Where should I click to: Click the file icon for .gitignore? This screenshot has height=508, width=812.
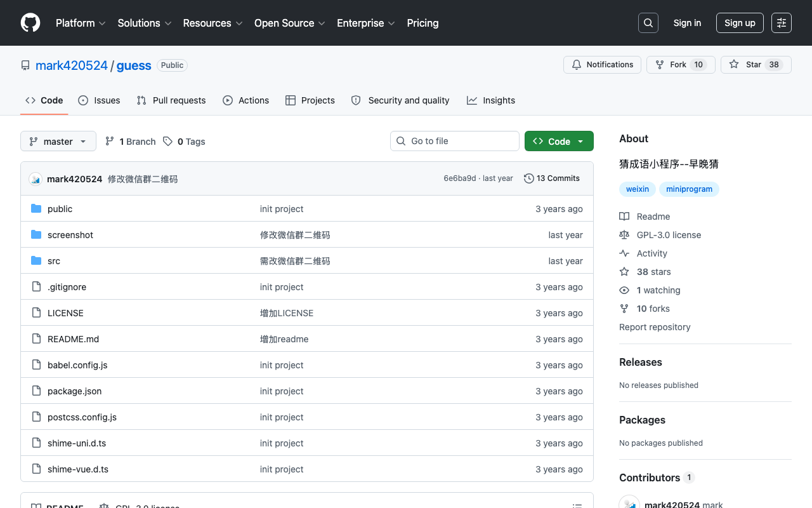pos(36,287)
